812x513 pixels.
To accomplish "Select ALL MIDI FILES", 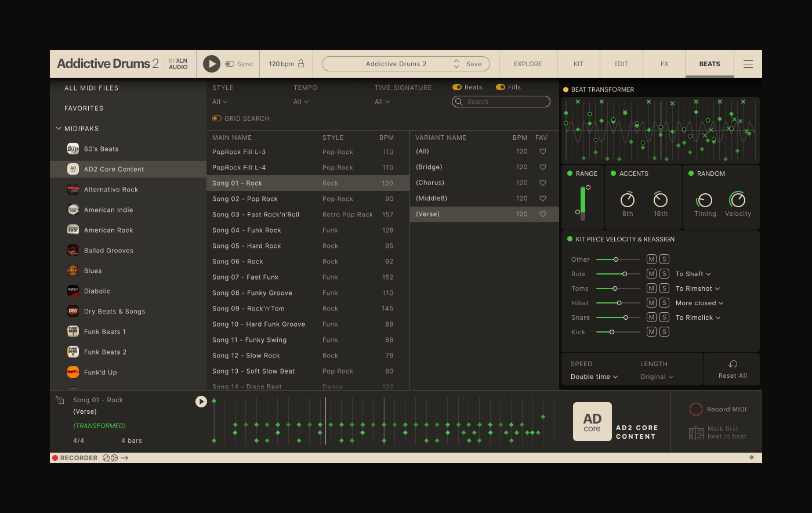I will [x=92, y=88].
